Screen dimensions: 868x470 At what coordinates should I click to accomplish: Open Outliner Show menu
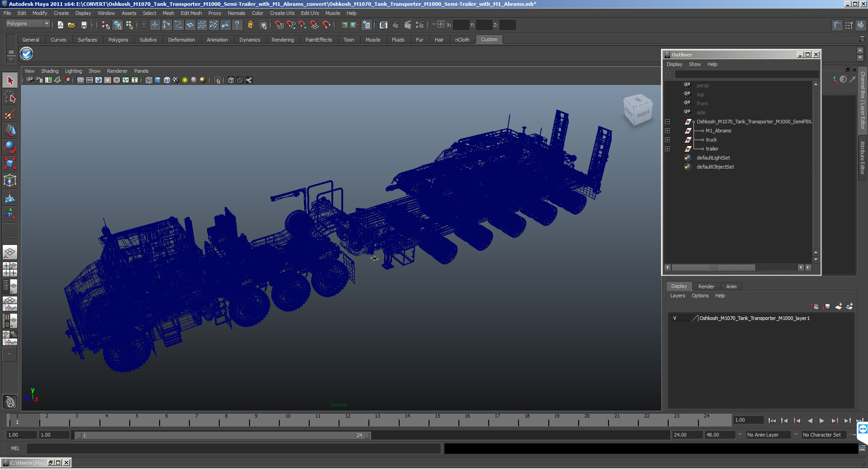[x=694, y=64]
